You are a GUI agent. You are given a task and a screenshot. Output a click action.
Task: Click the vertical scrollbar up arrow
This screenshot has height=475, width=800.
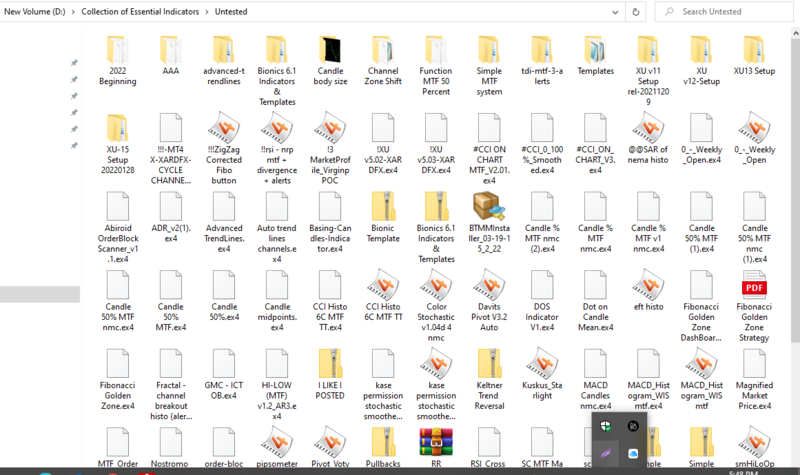coord(795,33)
